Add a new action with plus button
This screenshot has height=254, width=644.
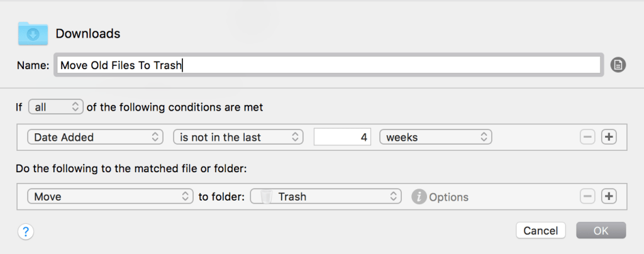click(x=608, y=197)
